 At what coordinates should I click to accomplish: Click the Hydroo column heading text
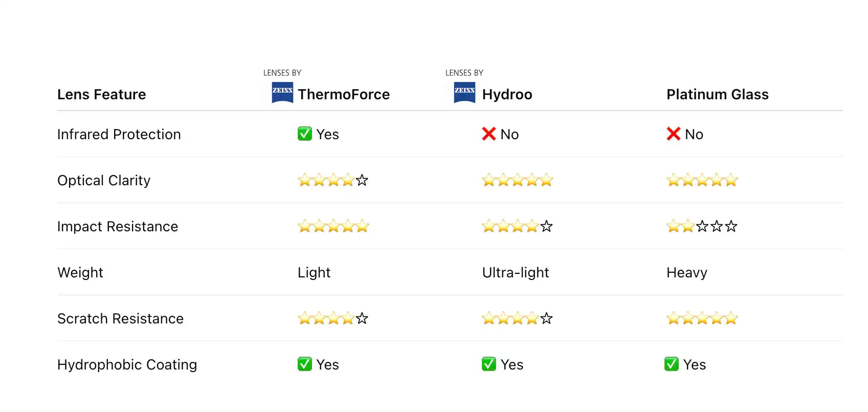click(x=507, y=95)
